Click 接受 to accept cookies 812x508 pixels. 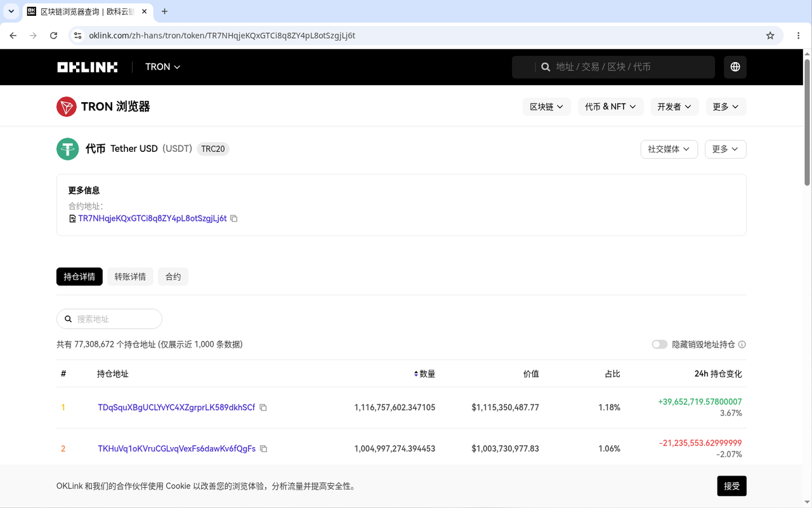coord(732,486)
